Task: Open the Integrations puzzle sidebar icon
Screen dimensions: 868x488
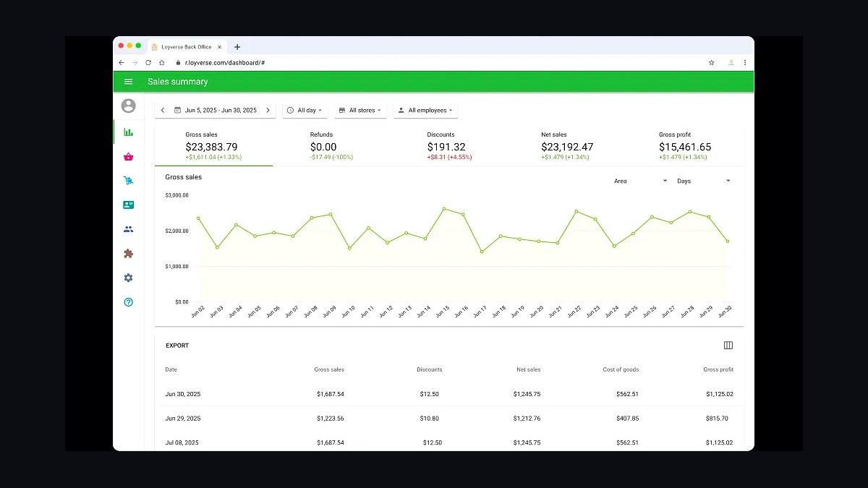Action: point(129,254)
